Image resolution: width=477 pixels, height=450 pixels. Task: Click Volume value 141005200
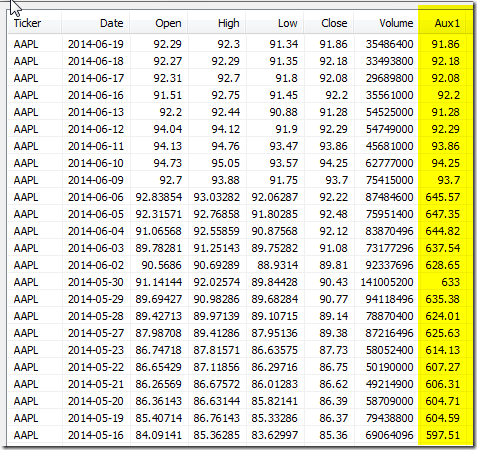[387, 282]
